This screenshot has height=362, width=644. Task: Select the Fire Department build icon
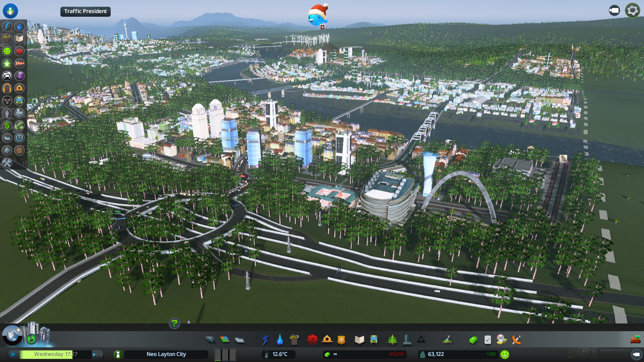[327, 340]
